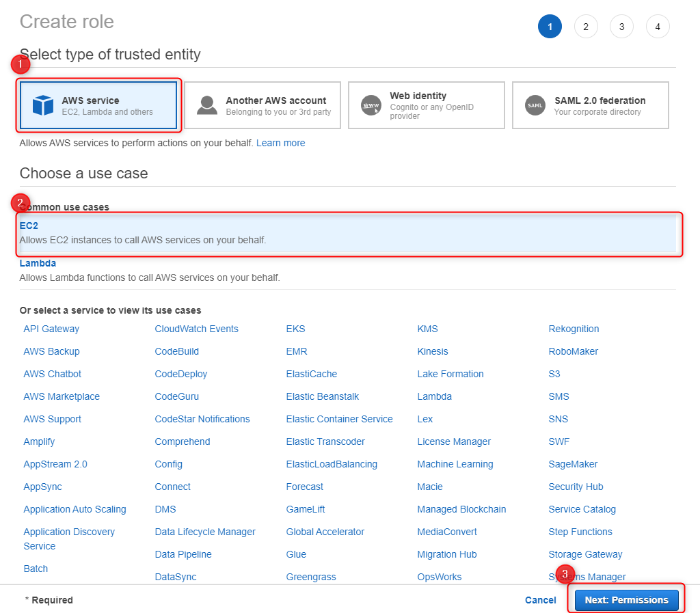Click the Web identity www icon
This screenshot has width=700, height=613.
pyautogui.click(x=371, y=105)
